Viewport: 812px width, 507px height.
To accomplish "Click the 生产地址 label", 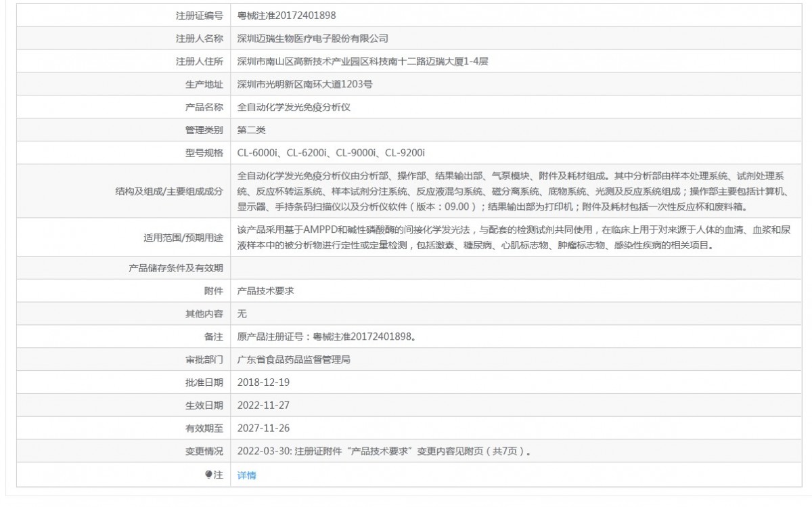I will pyautogui.click(x=204, y=84).
